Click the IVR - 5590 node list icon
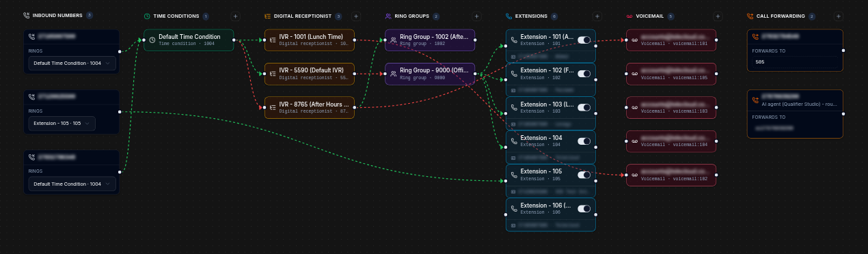The height and width of the screenshot is (254, 868). click(273, 74)
